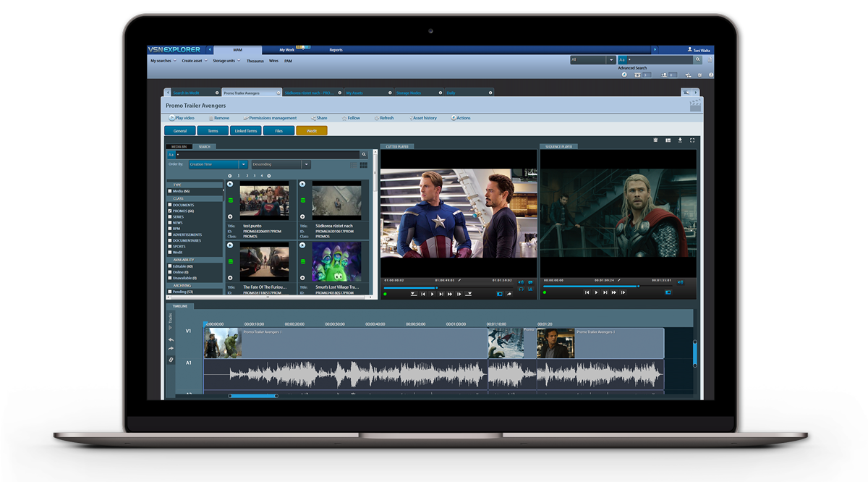This screenshot has width=868, height=482.
Task: Check the Online (0) availability filter
Action: (170, 272)
